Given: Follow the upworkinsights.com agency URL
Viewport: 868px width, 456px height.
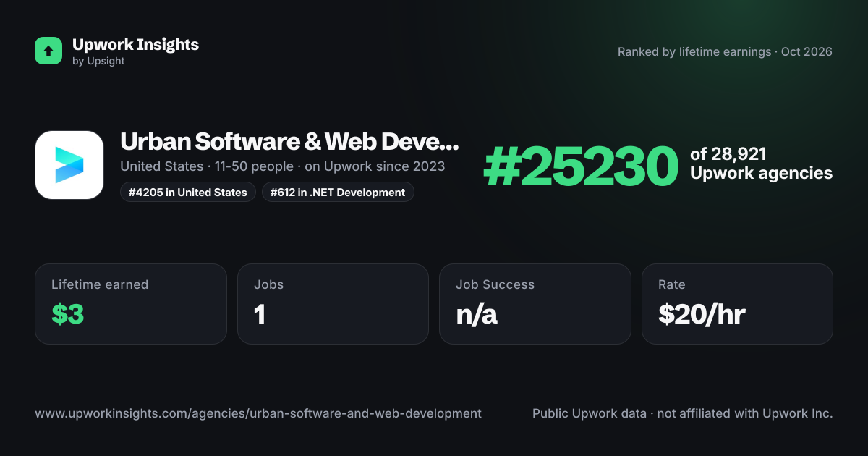Looking at the screenshot, I should (x=258, y=414).
